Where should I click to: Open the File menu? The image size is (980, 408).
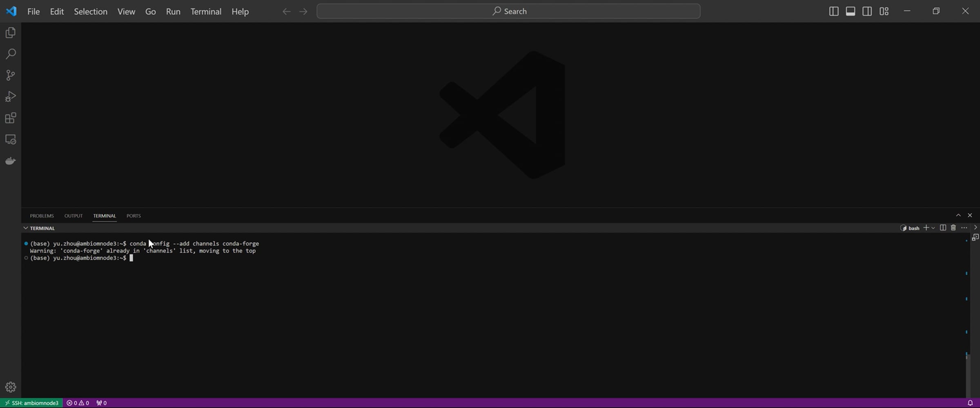click(x=33, y=11)
